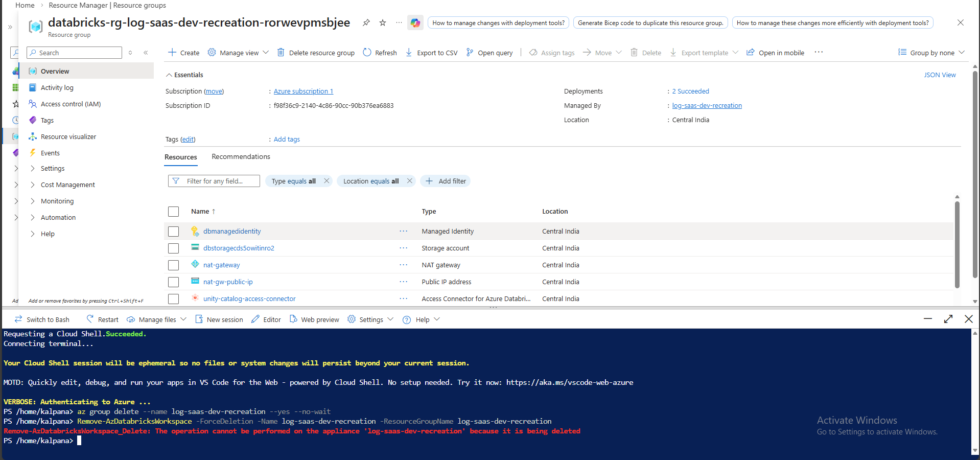Switch to the Recommendations tab
The height and width of the screenshot is (460, 980).
click(241, 156)
